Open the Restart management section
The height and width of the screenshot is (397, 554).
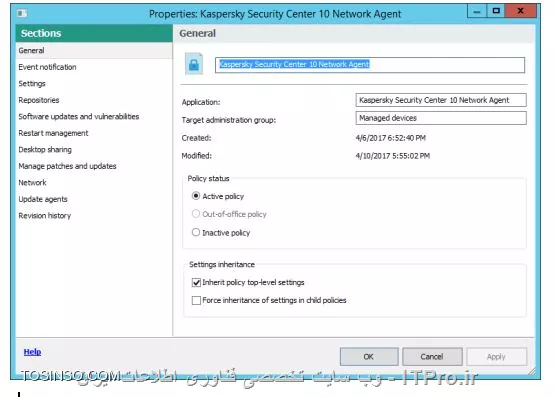coord(94,133)
